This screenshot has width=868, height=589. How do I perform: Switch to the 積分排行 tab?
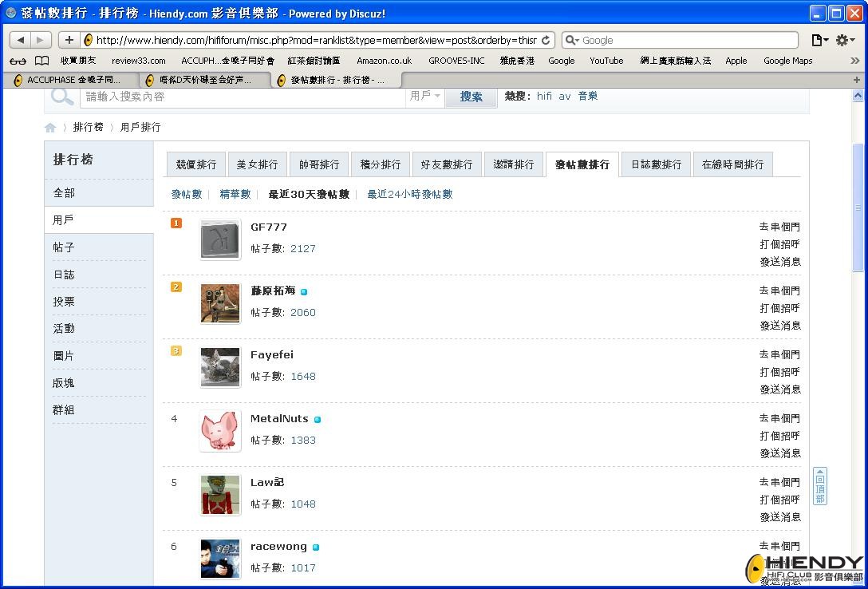pyautogui.click(x=381, y=164)
